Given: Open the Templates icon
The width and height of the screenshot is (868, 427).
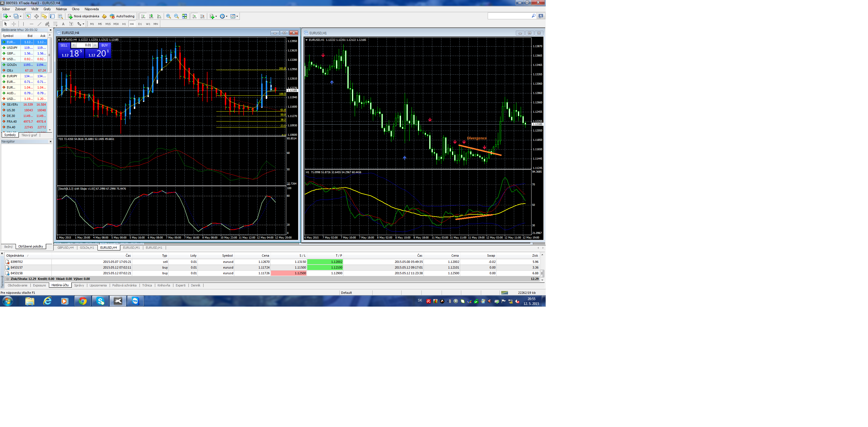Looking at the screenshot, I should pyautogui.click(x=233, y=16).
